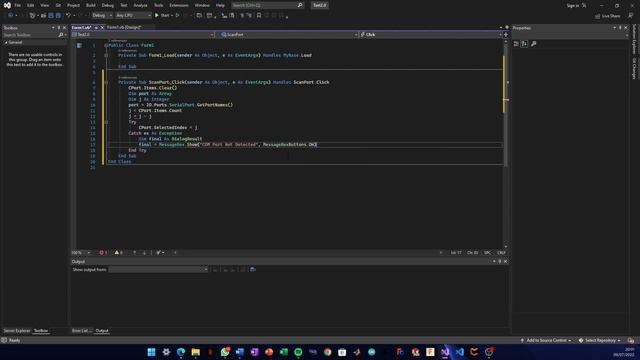640x360 pixels.
Task: Pin the Toolbox panel
Action: [58, 28]
